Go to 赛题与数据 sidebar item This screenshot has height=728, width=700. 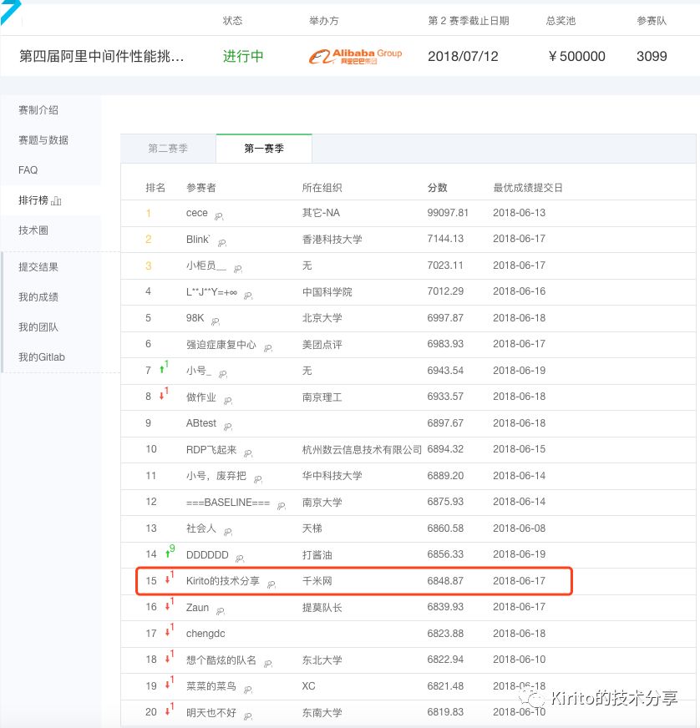pyautogui.click(x=43, y=140)
